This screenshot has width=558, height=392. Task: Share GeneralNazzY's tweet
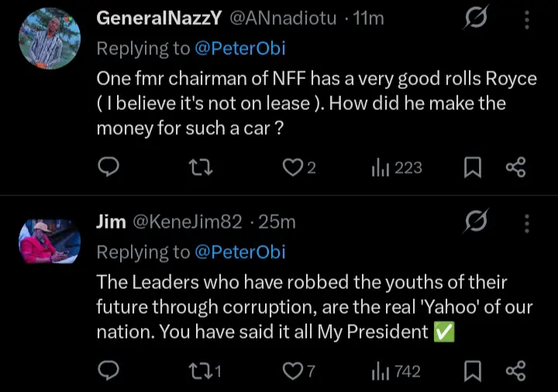(516, 167)
